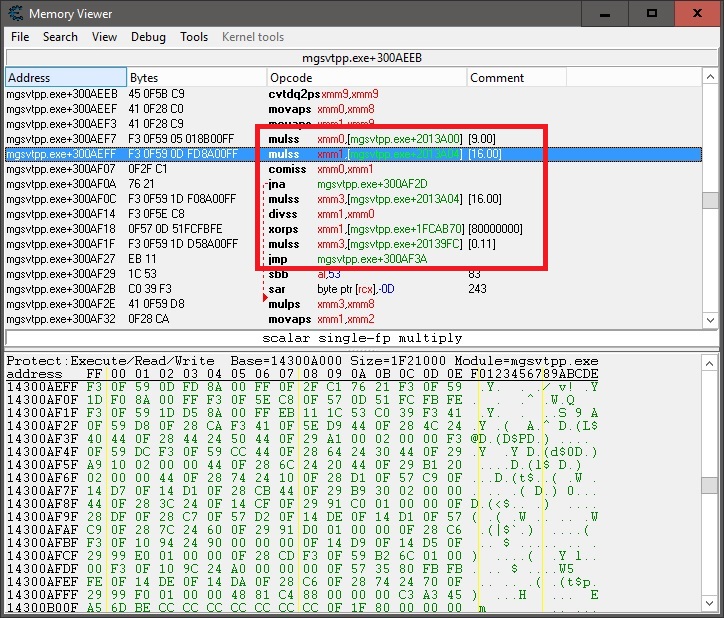The image size is (724, 618).
Task: Select row mgsvtpp.exe+300AF0C address
Action: point(61,199)
